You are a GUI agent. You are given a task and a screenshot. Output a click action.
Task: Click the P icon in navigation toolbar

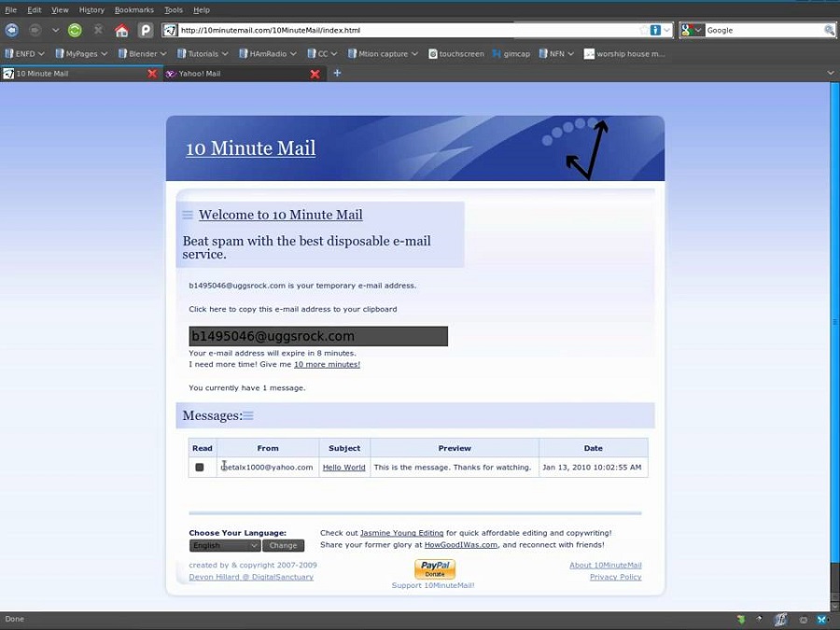pyautogui.click(x=146, y=30)
